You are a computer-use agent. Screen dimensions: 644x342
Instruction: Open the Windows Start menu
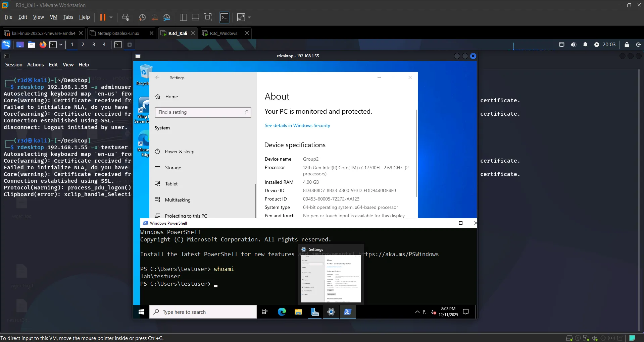141,312
